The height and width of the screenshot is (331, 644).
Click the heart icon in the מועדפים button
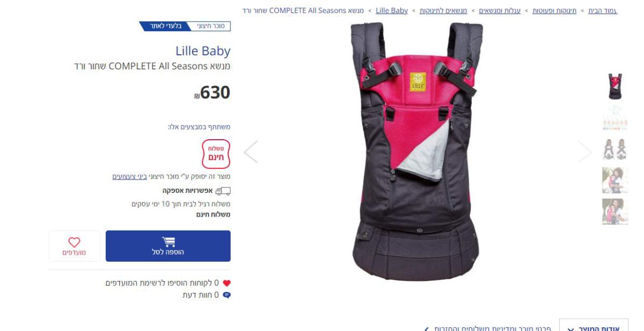(74, 242)
